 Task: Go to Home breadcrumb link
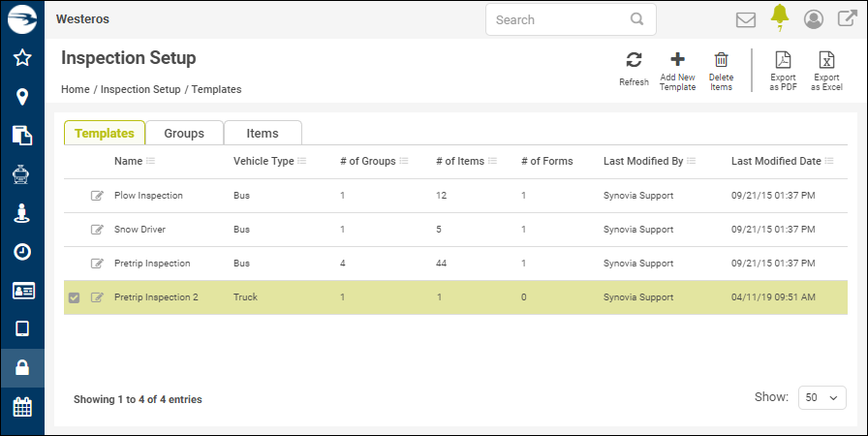(x=76, y=89)
